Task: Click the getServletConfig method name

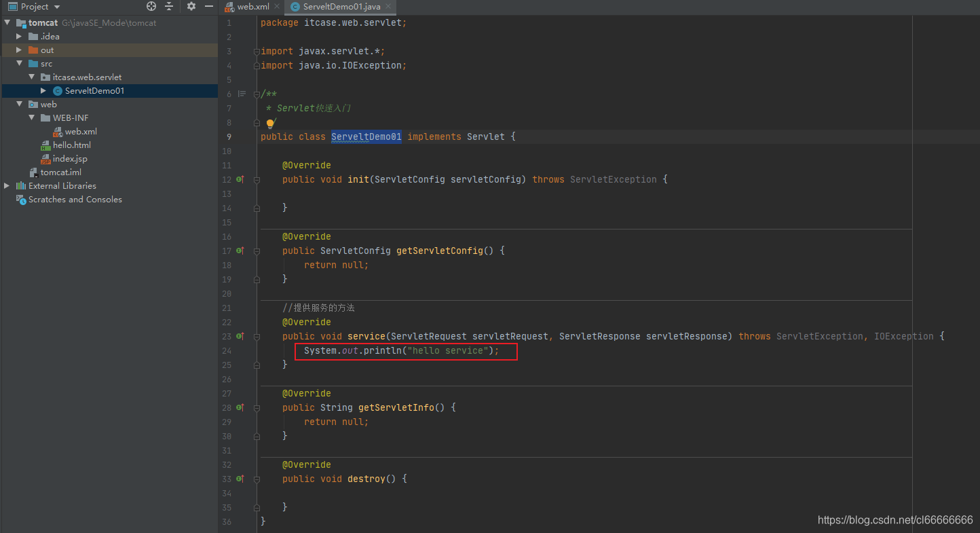Action: click(x=440, y=251)
